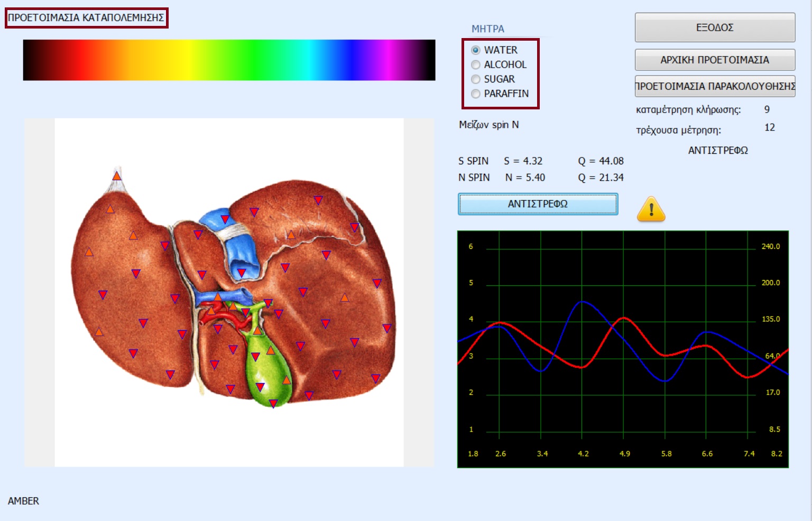812x521 pixels.
Task: Click the yellow warning triangle icon
Action: 651,209
